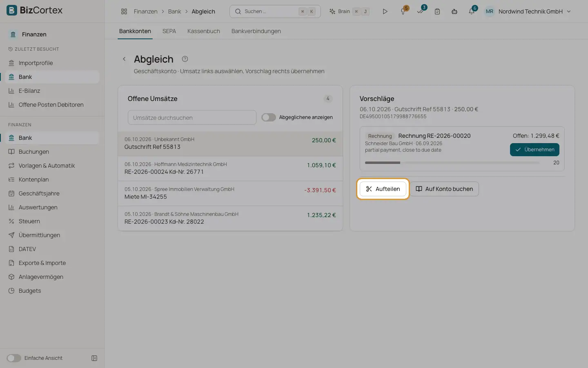This screenshot has height=368, width=588.
Task: Click the BizCortex logo icon
Action: [12, 10]
